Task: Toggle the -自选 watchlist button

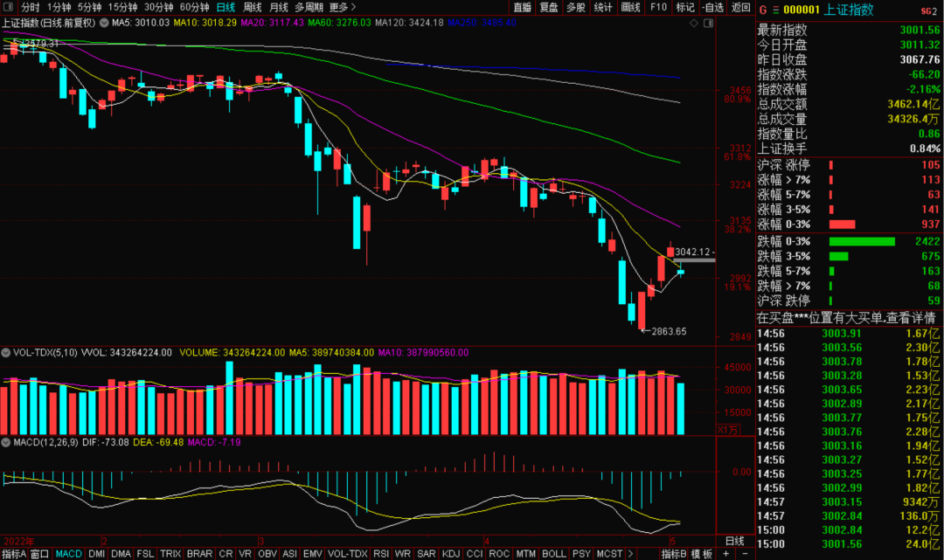Action: click(713, 7)
